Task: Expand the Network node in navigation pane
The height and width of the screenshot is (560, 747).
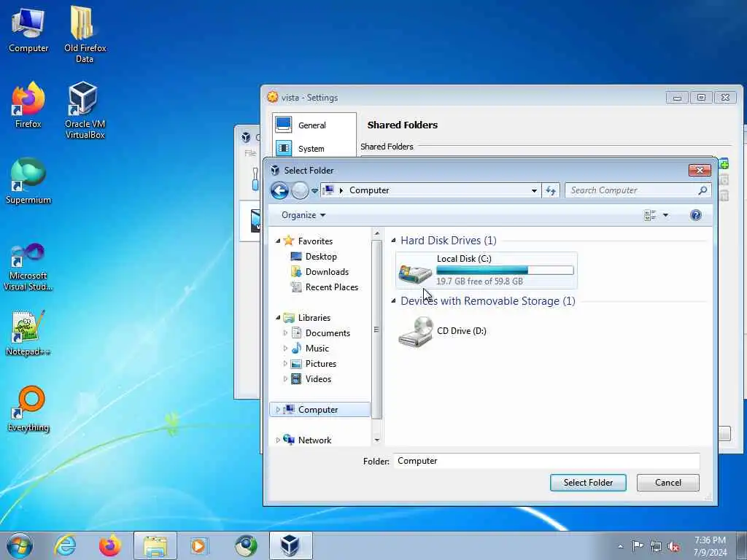Action: tap(278, 440)
